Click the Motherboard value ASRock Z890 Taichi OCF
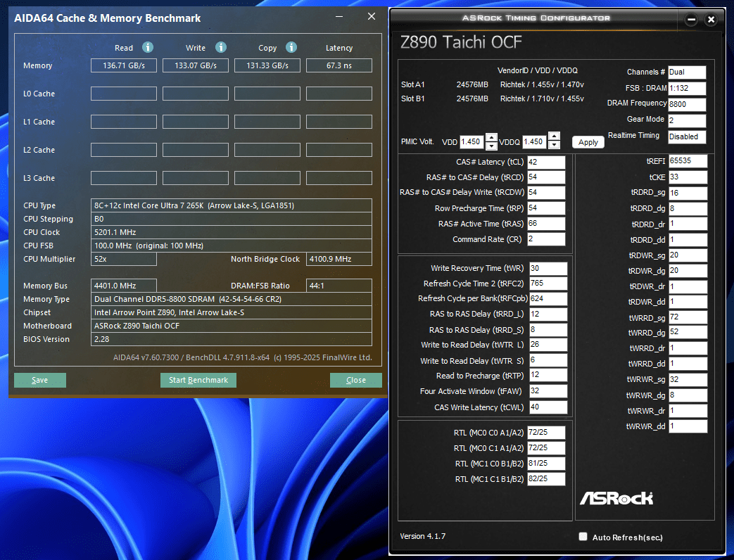 point(232,326)
